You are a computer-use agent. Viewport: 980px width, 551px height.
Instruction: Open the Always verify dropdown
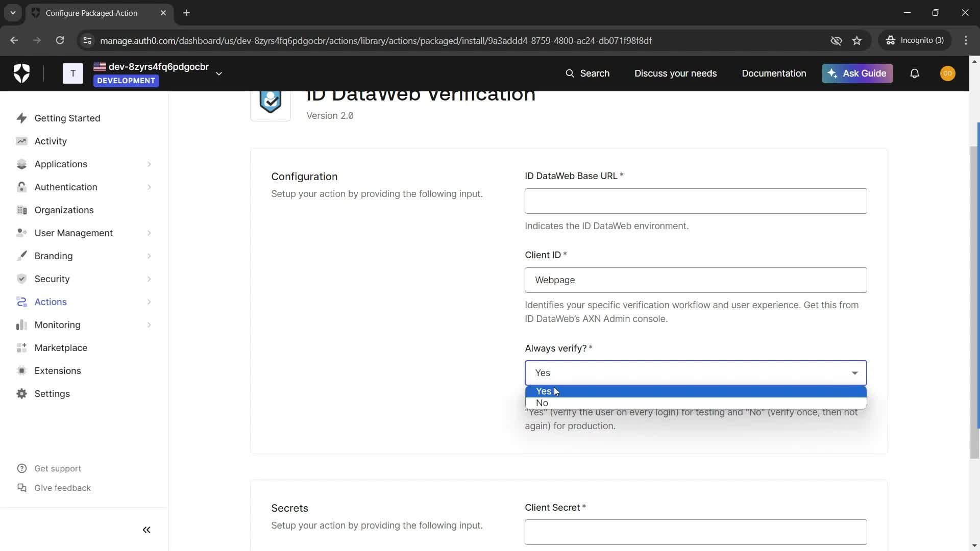[x=695, y=373]
